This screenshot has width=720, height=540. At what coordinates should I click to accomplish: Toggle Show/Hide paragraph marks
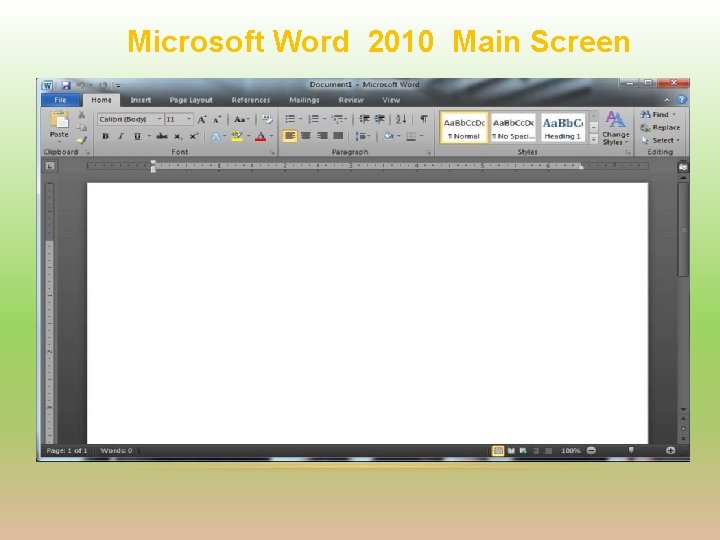click(x=424, y=119)
